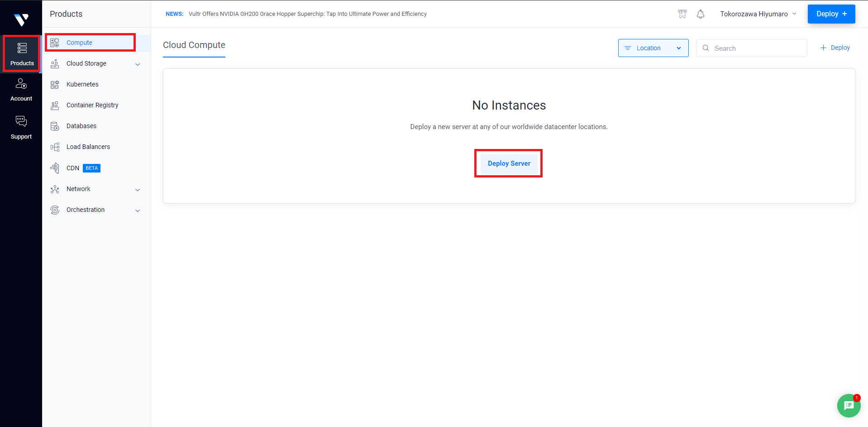Open Databases menu item
868x427 pixels.
coord(96,126)
